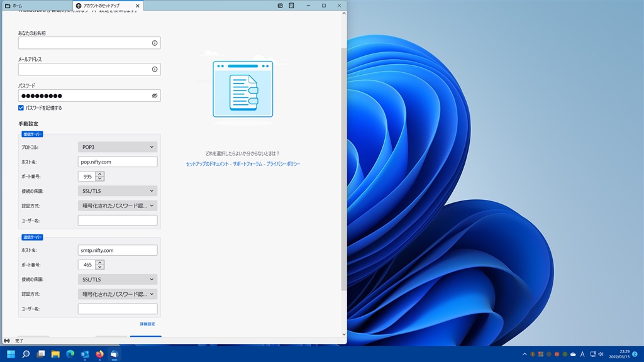
Task: Uncheck the remember password checkbox
Action: click(x=21, y=108)
